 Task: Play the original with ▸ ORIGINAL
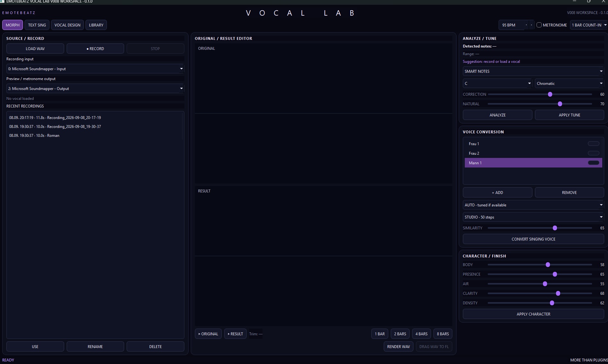(208, 334)
